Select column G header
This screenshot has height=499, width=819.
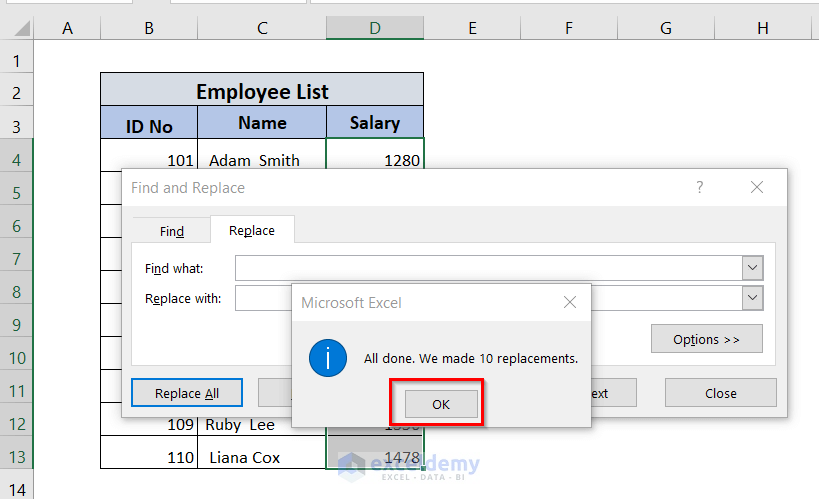coord(665,28)
